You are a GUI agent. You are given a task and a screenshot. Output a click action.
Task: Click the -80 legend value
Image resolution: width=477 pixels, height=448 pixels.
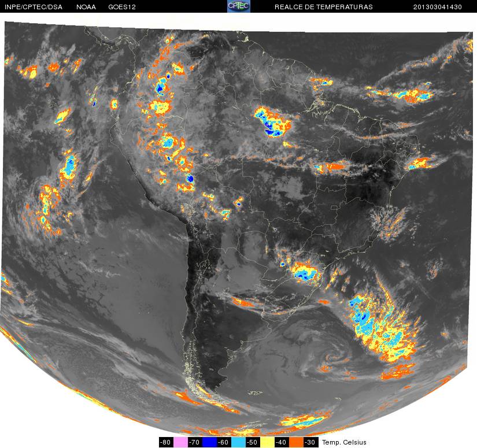point(166,442)
